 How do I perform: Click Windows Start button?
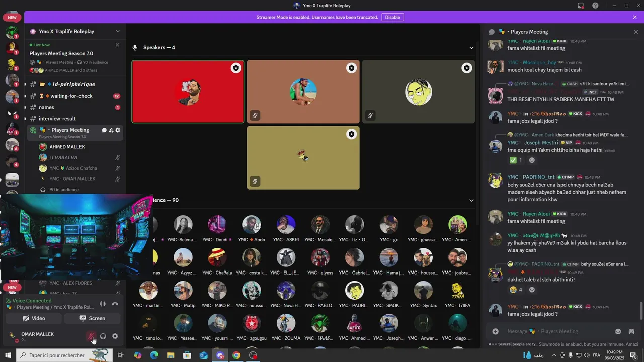coord(8,355)
